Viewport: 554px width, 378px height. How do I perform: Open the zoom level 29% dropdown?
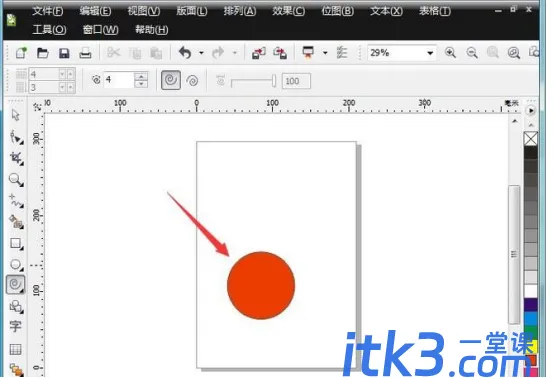(430, 53)
